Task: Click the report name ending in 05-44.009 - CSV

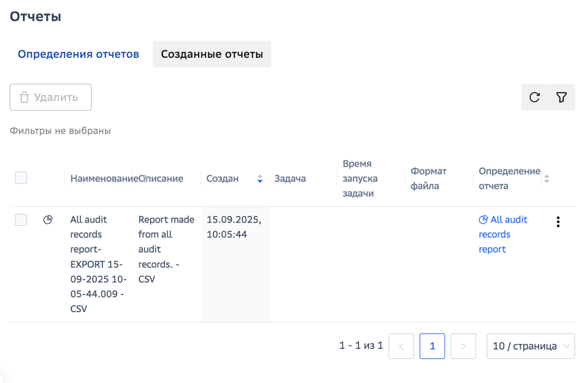Action: (x=98, y=264)
